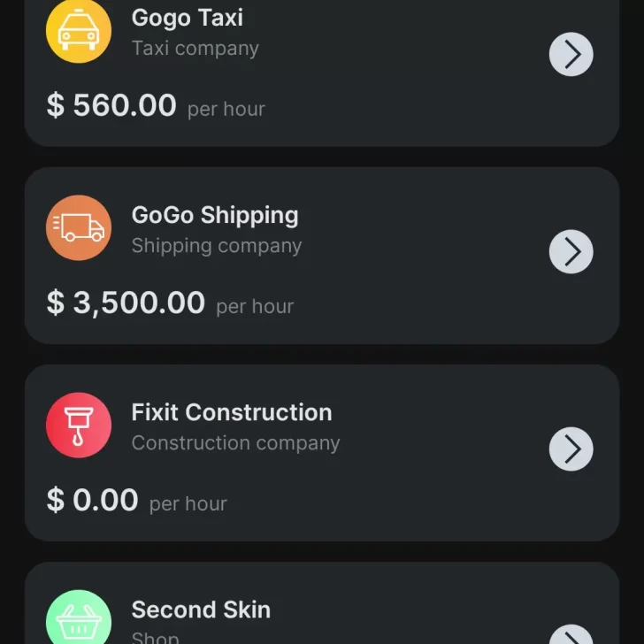Tap the Second Skin title text
The height and width of the screenshot is (644, 644).
[201, 609]
